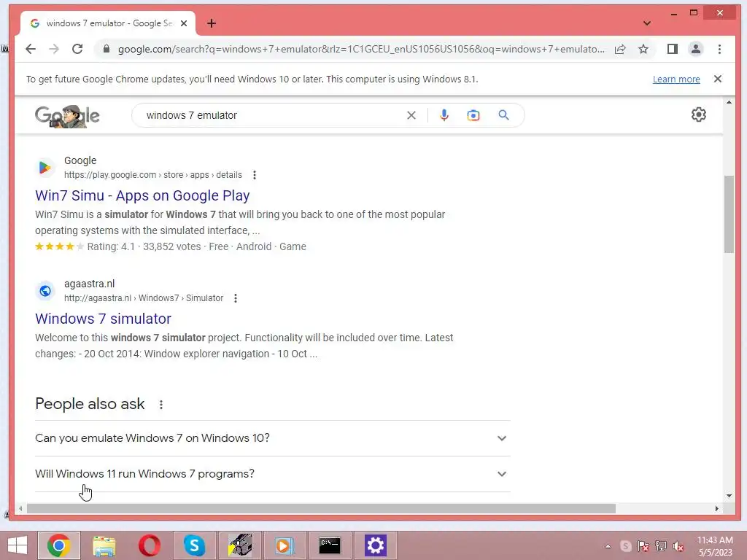Screen dimensions: 747x560
Task: Submit search with magnifier icon
Action: tap(503, 115)
